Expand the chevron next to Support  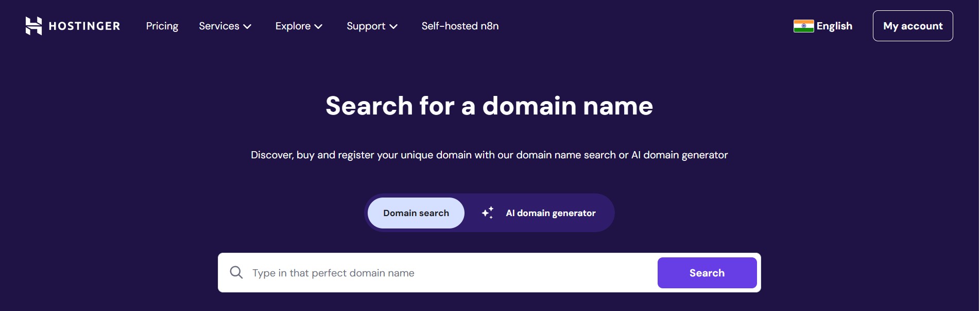394,27
